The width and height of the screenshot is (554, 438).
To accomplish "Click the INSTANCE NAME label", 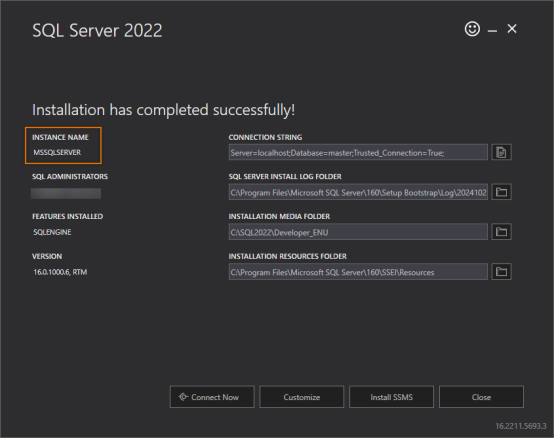I will coord(60,137).
